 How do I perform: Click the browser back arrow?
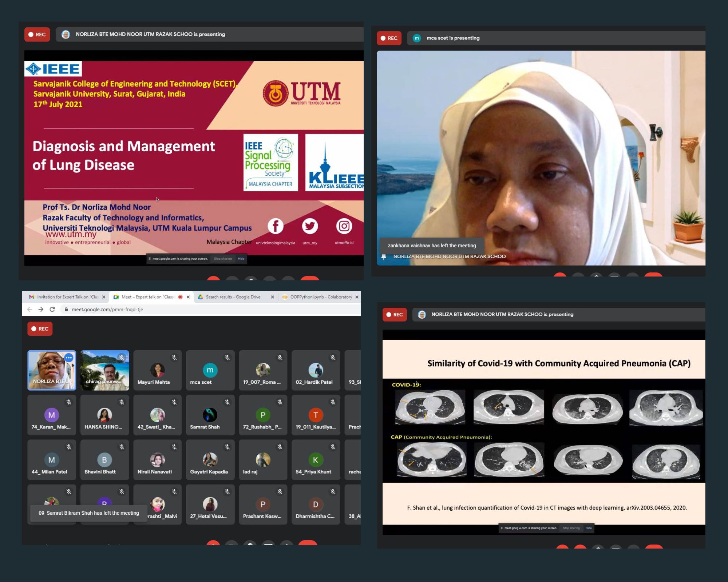[29, 309]
